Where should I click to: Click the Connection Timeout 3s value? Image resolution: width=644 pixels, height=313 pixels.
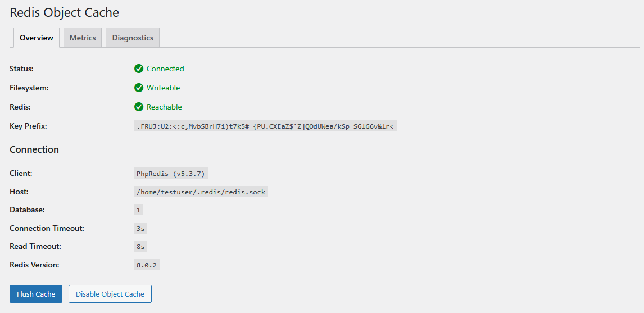coord(140,228)
